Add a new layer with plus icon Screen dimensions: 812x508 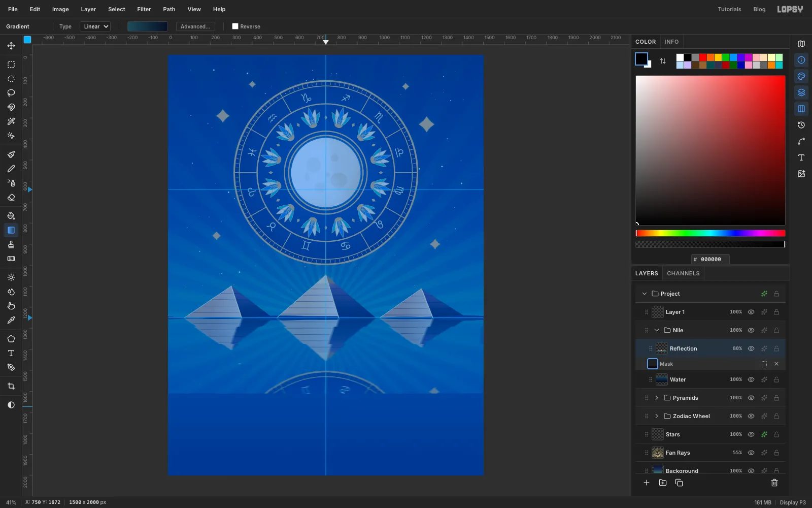[647, 483]
